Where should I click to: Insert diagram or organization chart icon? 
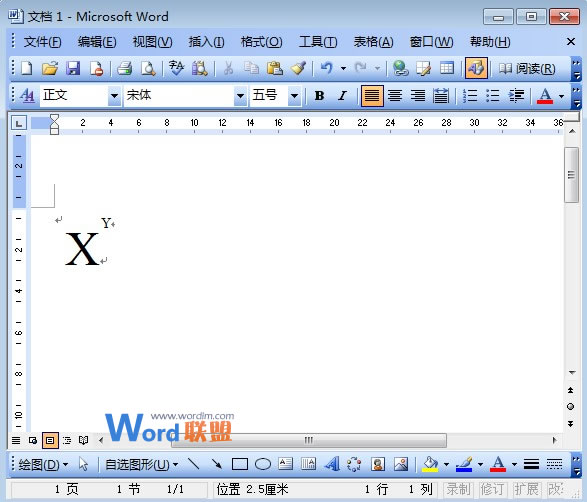click(x=354, y=464)
